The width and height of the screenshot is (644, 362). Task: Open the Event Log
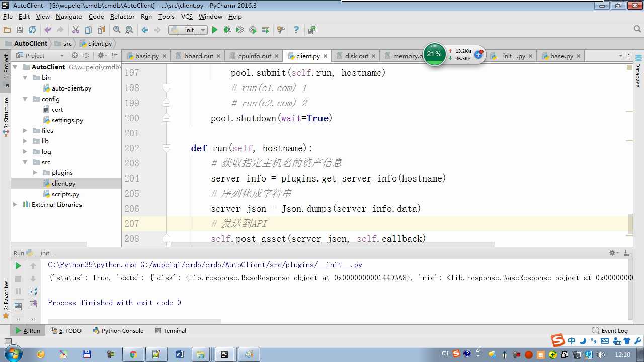point(610,330)
